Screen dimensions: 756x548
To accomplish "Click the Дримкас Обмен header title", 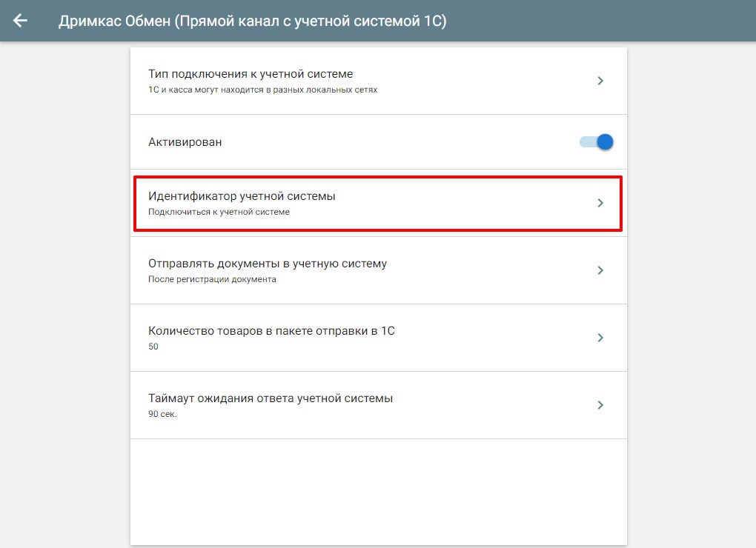I will pos(253,21).
